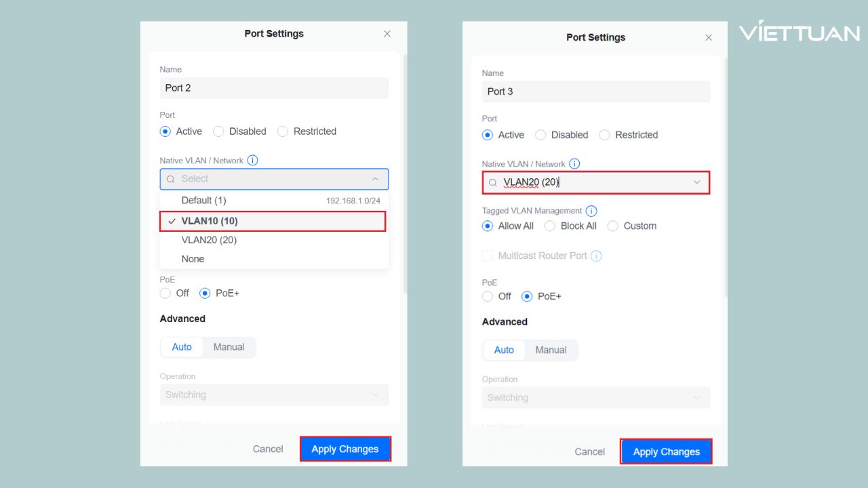Image resolution: width=868 pixels, height=488 pixels.
Task: Click Multicast Router Port info icon
Action: (x=596, y=256)
